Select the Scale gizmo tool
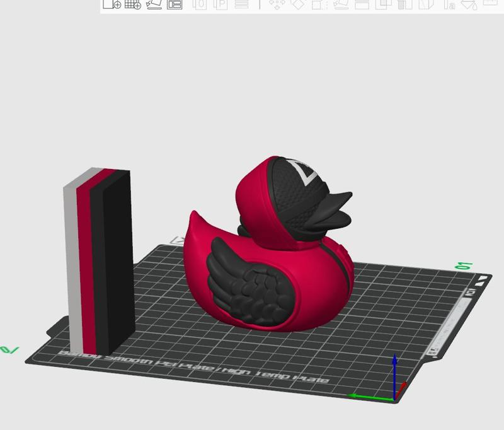Viewport: 504px width, 430px height. pyautogui.click(x=319, y=4)
